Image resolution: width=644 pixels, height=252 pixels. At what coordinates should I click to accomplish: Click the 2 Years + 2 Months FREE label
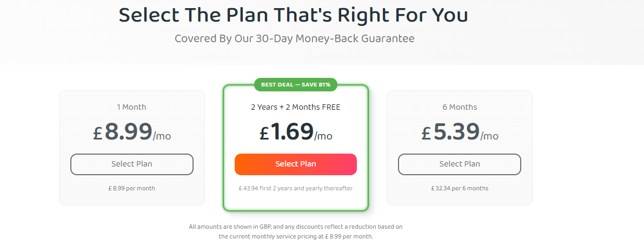click(x=295, y=107)
